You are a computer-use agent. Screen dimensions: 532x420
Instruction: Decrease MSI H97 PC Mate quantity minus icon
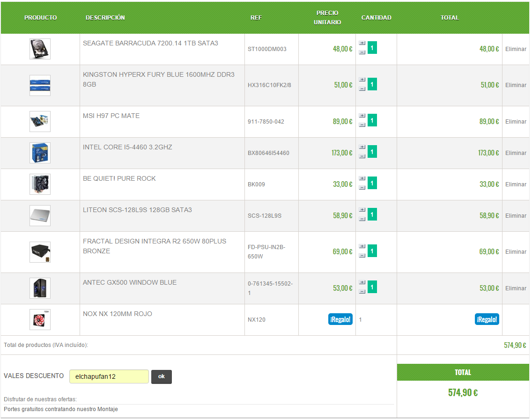(362, 125)
